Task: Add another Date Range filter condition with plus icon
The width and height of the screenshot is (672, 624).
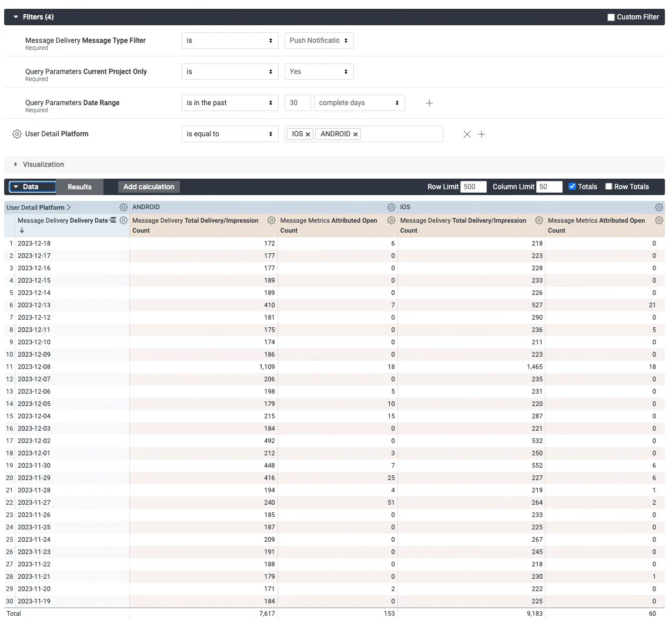Action: tap(429, 102)
